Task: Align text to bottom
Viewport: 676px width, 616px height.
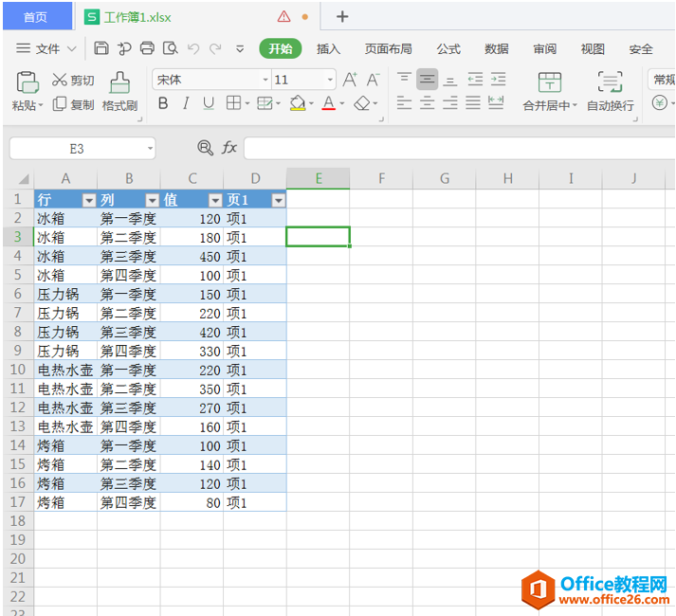Action: 450,81
